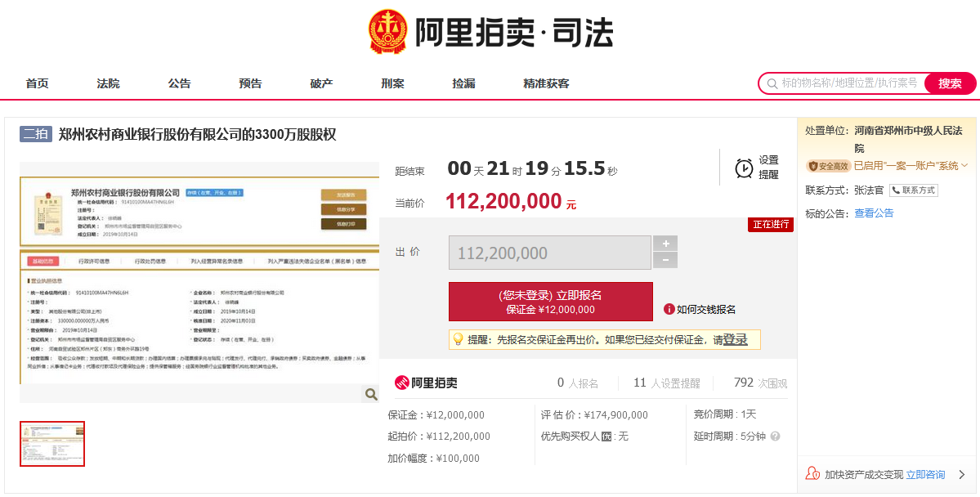Image resolution: width=980 pixels, height=497 pixels.
Task: Click the bid amount input field
Action: point(549,253)
